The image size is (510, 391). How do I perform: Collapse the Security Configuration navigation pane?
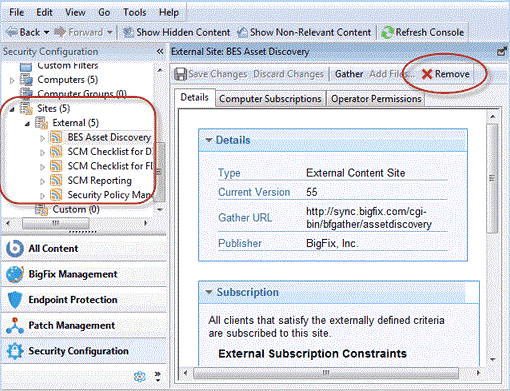[x=160, y=52]
